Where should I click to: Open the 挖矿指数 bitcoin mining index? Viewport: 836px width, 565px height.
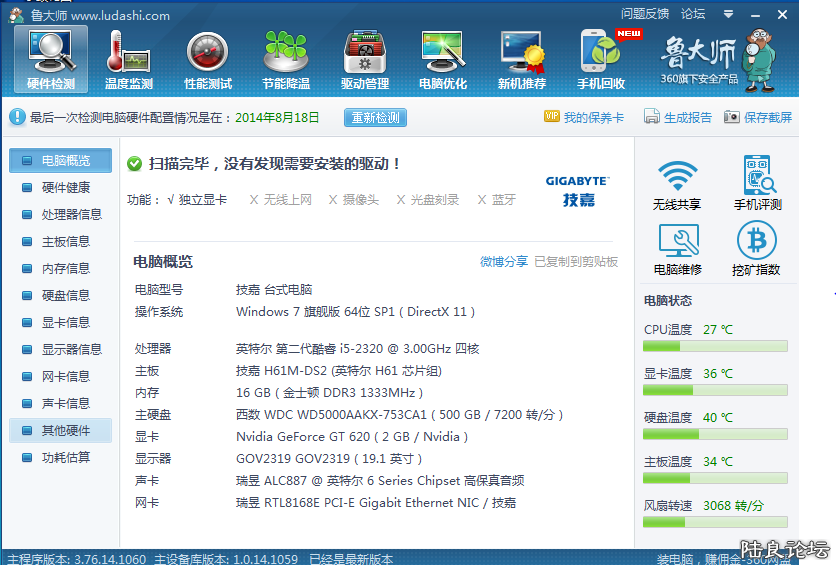tap(756, 249)
